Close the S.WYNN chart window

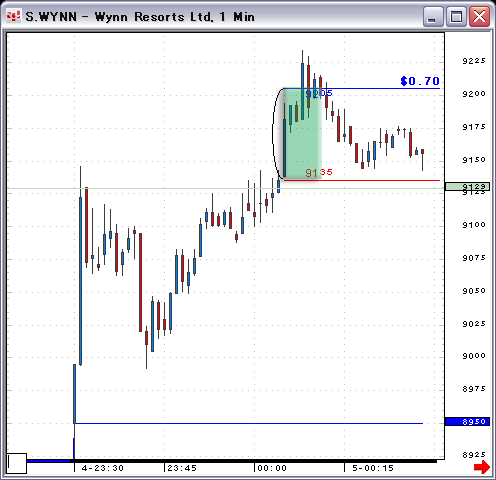(x=479, y=16)
